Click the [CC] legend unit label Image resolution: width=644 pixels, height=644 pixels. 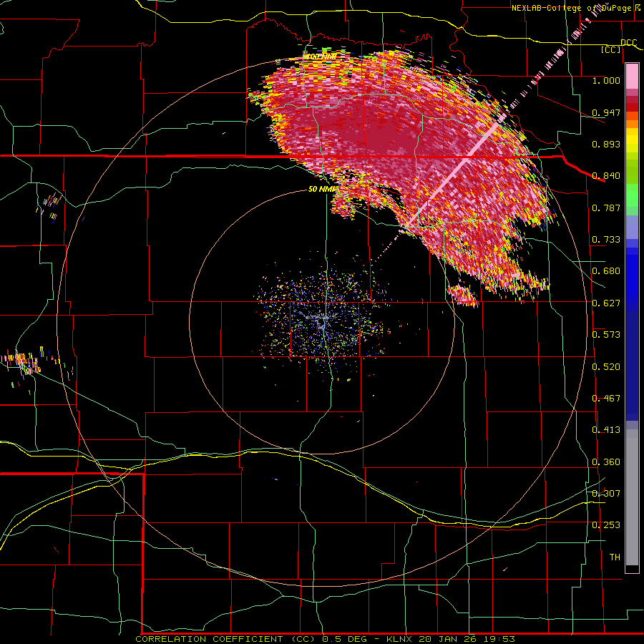pyautogui.click(x=611, y=49)
